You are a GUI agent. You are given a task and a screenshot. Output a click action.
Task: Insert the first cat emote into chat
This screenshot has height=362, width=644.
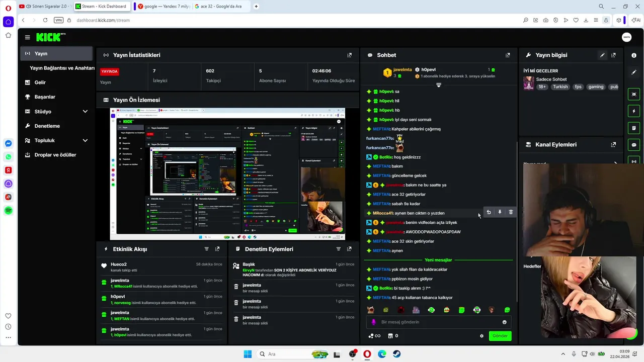pos(371,310)
